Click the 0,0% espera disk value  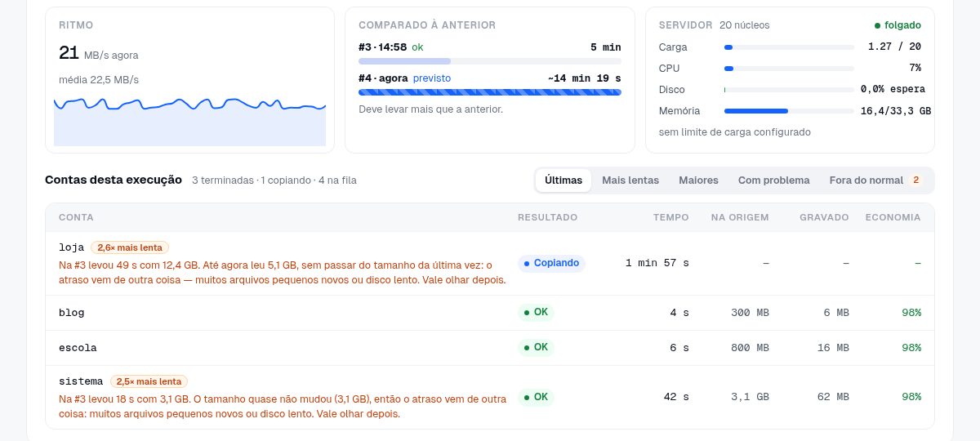pos(893,90)
